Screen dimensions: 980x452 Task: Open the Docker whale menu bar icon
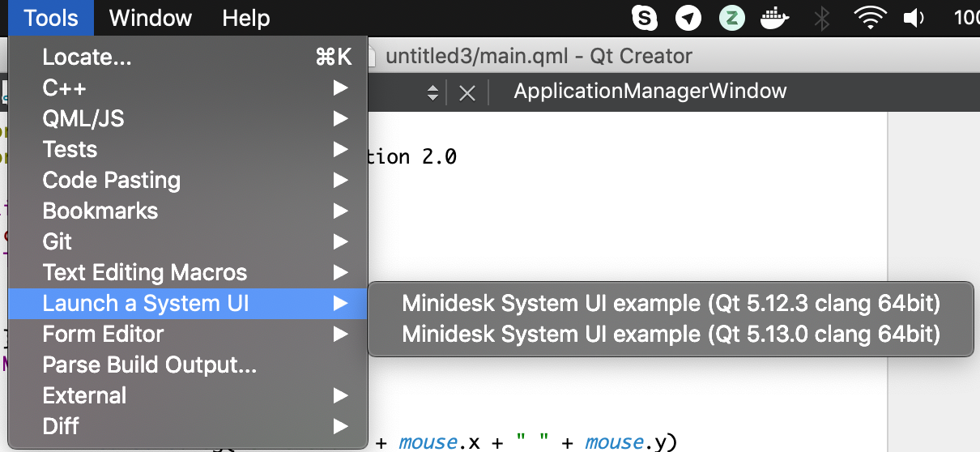775,18
